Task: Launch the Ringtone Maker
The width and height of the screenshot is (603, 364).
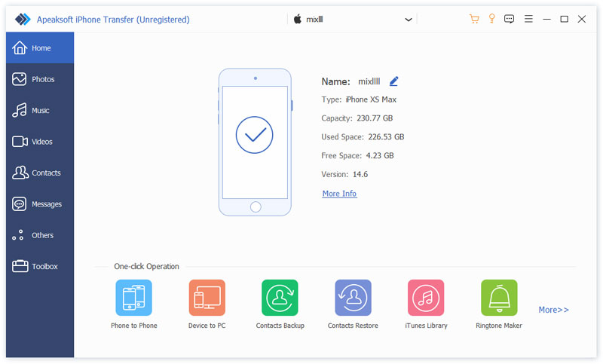Action: click(x=499, y=298)
